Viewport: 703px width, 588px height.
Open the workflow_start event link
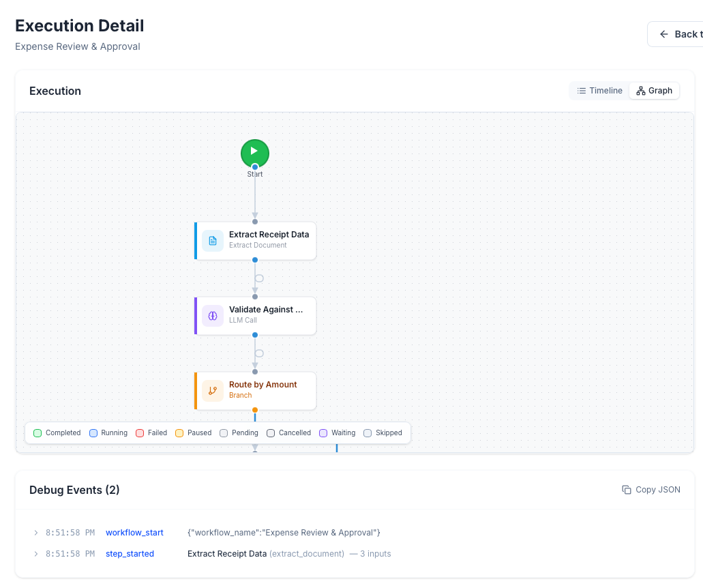134,533
